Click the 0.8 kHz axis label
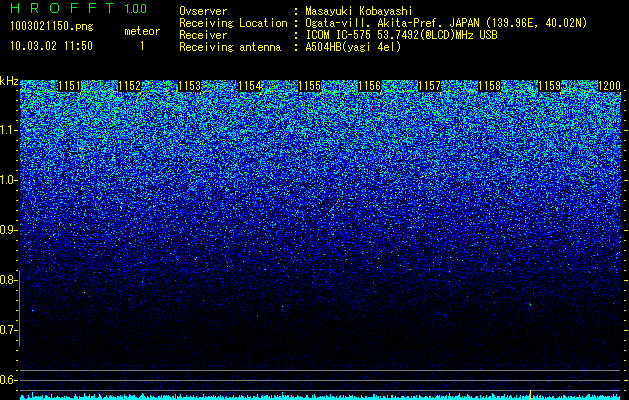The height and width of the screenshot is (400, 629). point(7,280)
